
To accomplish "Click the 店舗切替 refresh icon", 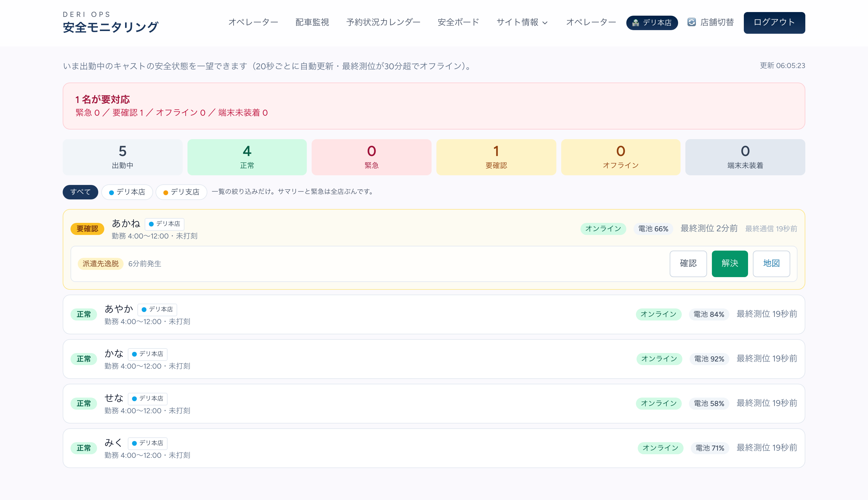I will pos(691,22).
